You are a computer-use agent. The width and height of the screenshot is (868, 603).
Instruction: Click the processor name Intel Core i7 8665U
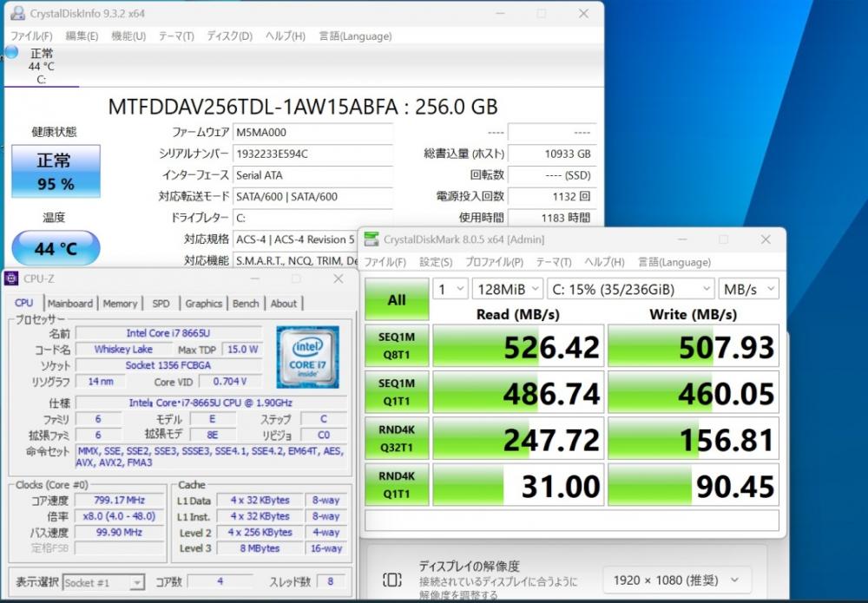tap(168, 333)
